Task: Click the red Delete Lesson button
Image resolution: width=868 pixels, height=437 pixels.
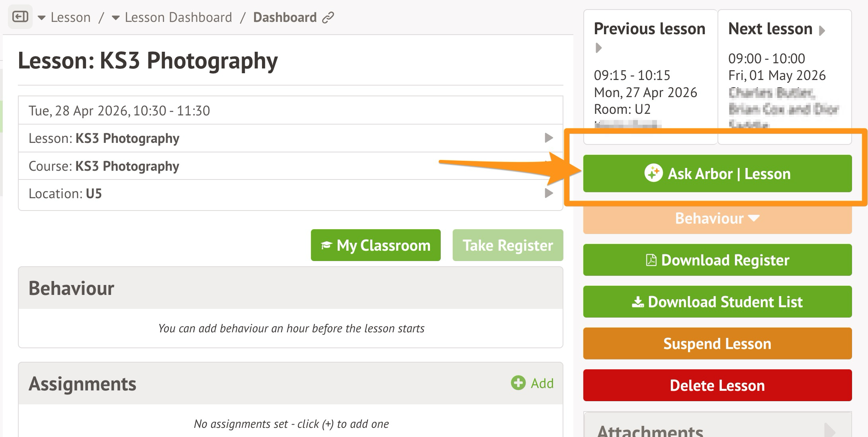Action: (x=717, y=385)
